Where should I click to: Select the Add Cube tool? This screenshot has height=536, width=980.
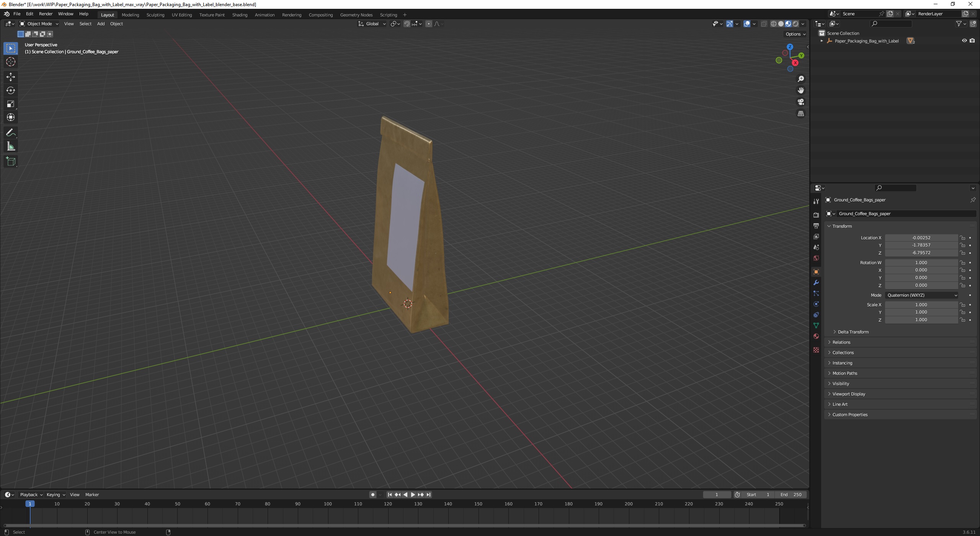click(x=11, y=162)
